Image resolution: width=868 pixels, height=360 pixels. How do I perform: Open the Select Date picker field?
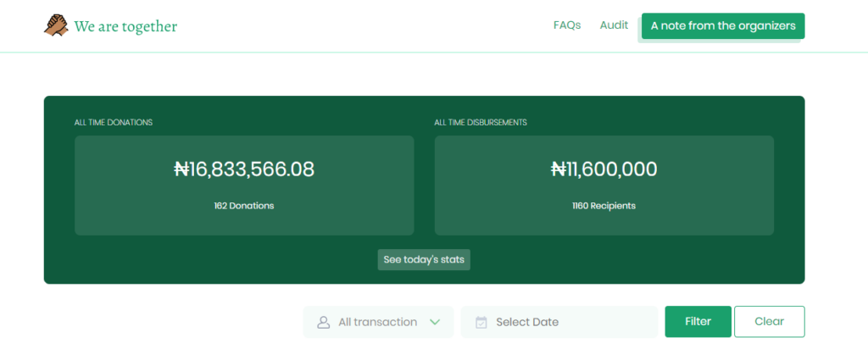pyautogui.click(x=559, y=322)
